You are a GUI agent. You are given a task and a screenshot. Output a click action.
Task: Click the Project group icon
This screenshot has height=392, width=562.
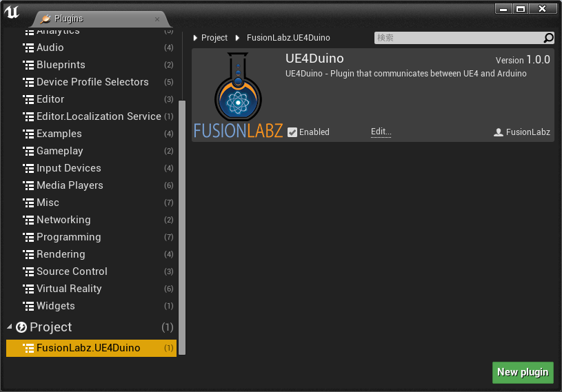click(x=21, y=327)
